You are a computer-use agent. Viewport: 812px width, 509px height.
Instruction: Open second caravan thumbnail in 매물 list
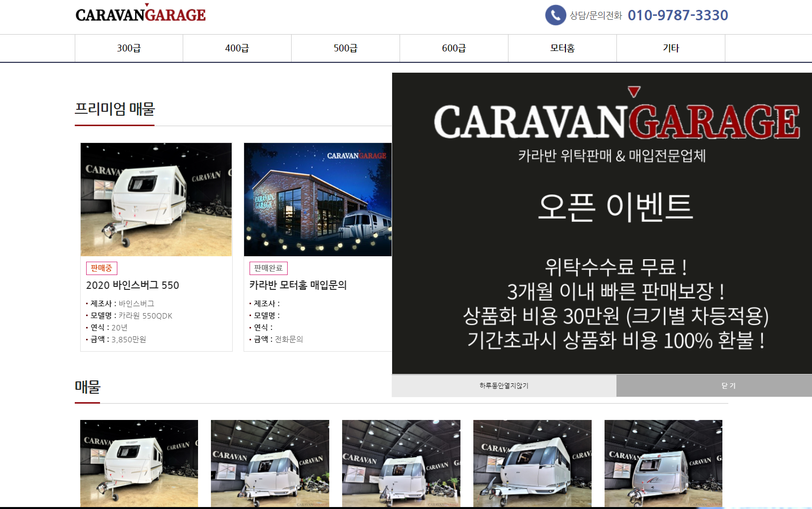270,463
